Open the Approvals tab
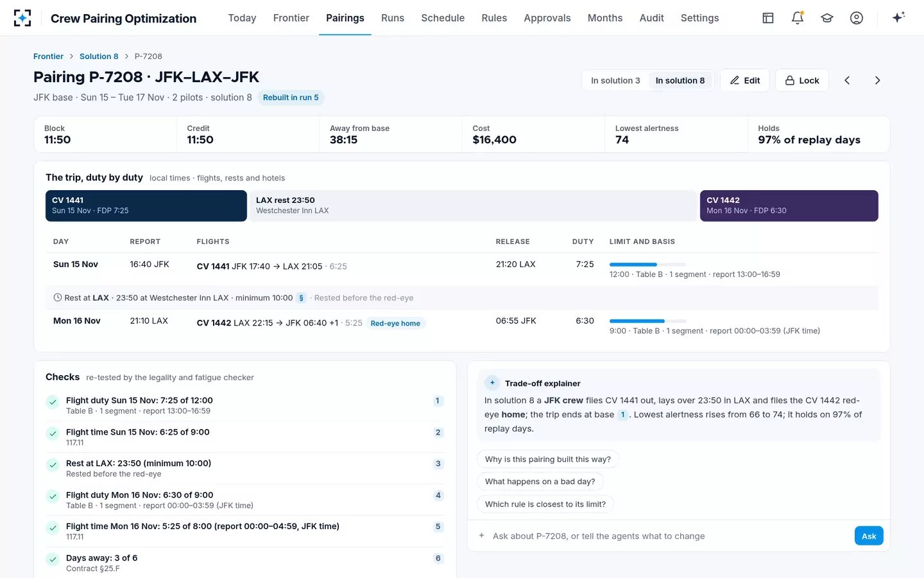Viewport: 924px width, 578px height. point(547,18)
